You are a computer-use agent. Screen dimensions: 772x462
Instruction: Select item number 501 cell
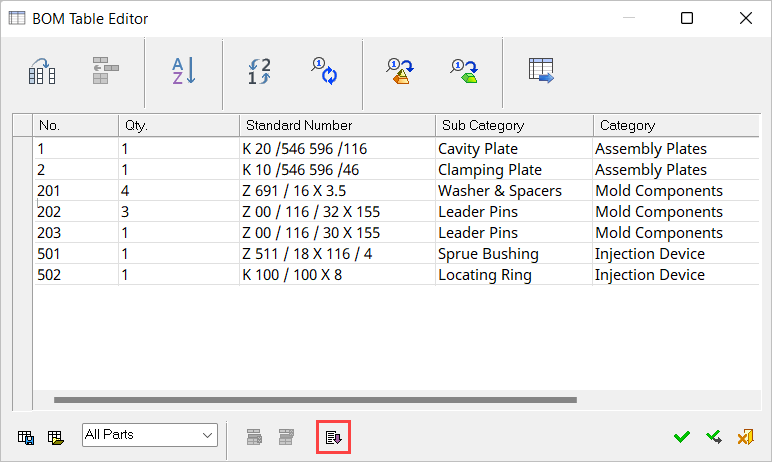click(75, 254)
